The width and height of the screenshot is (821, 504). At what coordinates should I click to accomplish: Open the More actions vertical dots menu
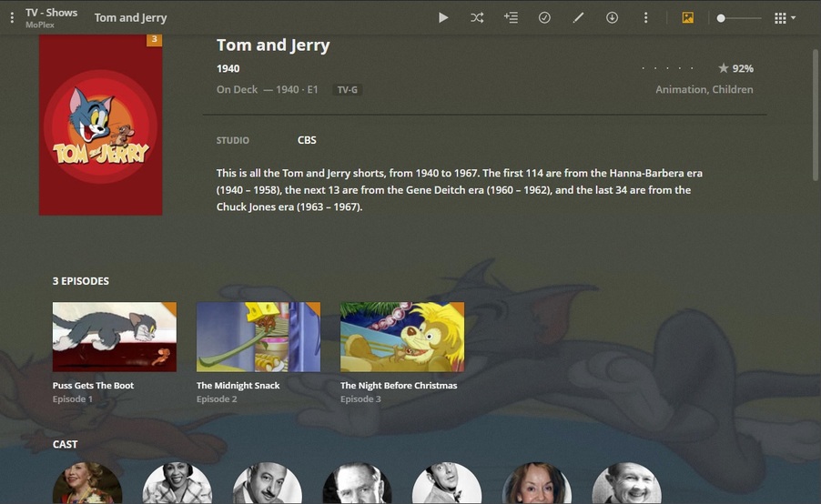coord(645,18)
